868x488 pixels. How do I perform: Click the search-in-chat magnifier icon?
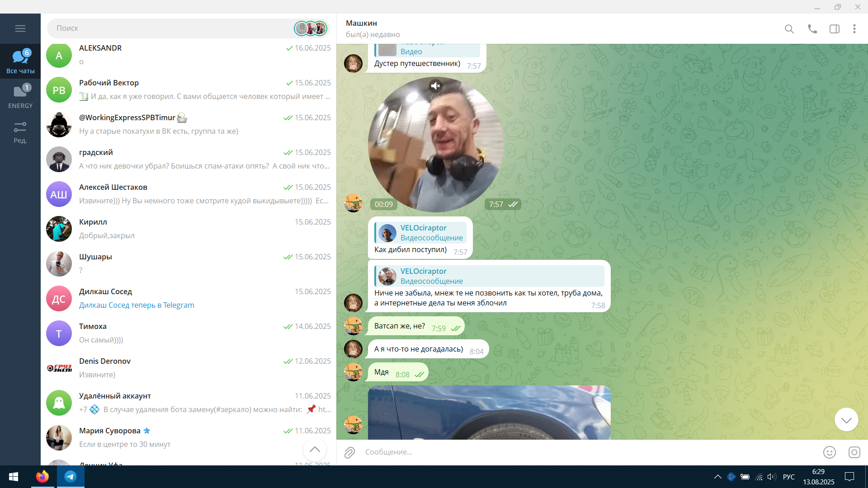click(x=789, y=29)
